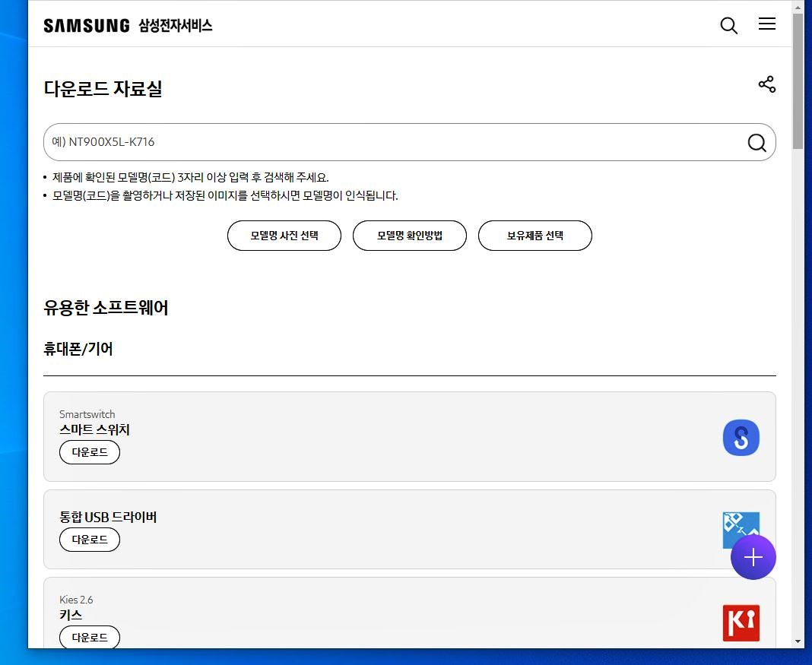The height and width of the screenshot is (665, 812).
Task: Select the 모델명 사진 선택 button
Action: click(284, 236)
